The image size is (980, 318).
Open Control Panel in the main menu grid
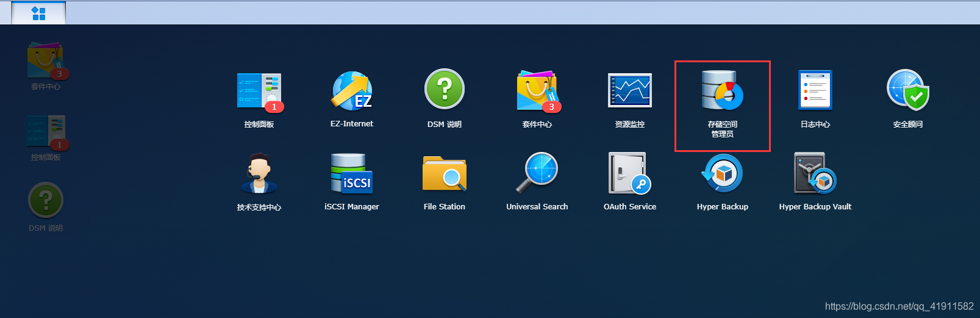[x=259, y=92]
